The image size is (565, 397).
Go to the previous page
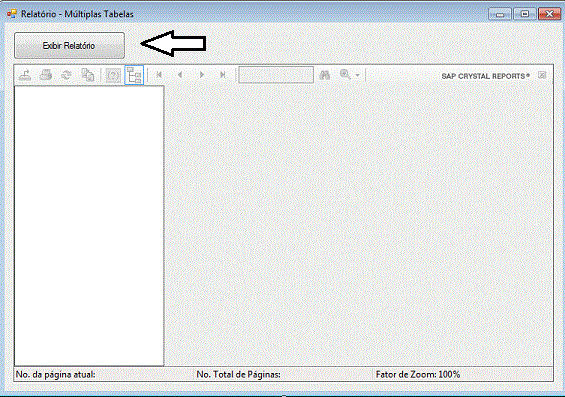coord(180,75)
